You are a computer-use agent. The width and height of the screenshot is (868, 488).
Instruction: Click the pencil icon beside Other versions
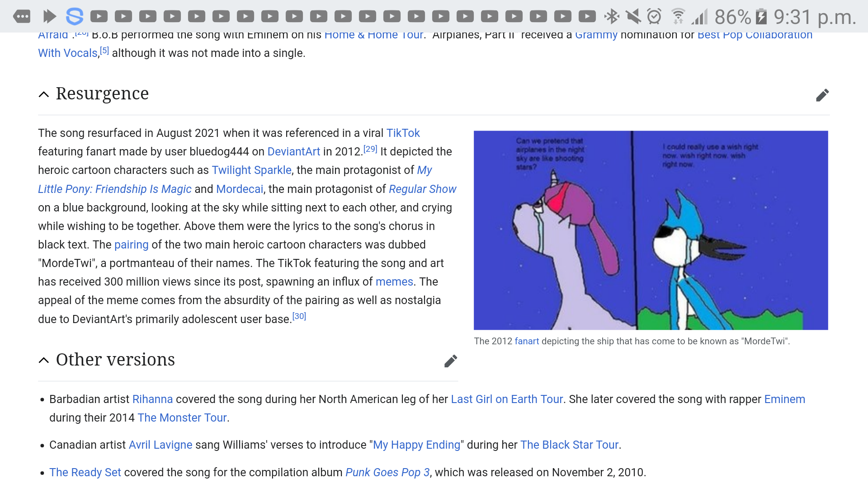click(450, 361)
